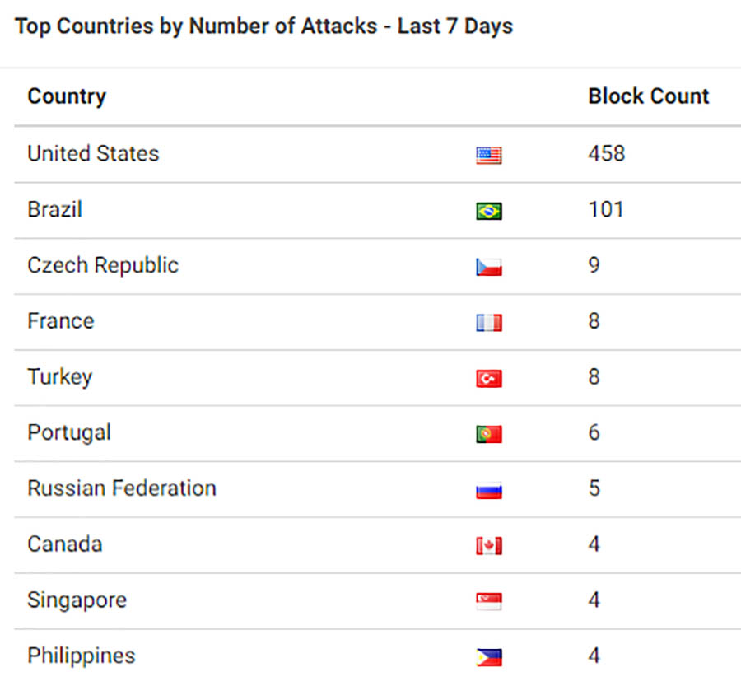Select the Philippines country name

pos(82,657)
